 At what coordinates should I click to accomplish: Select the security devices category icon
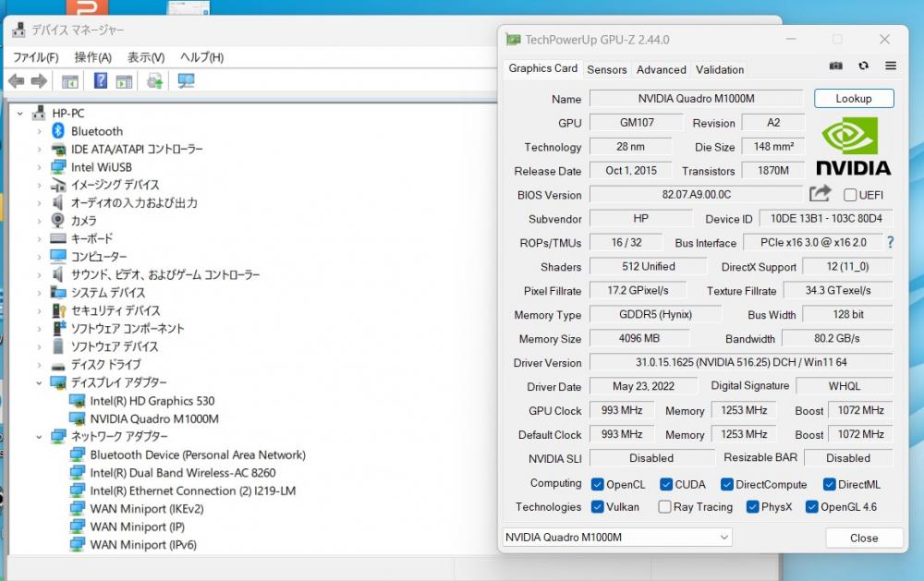click(58, 310)
